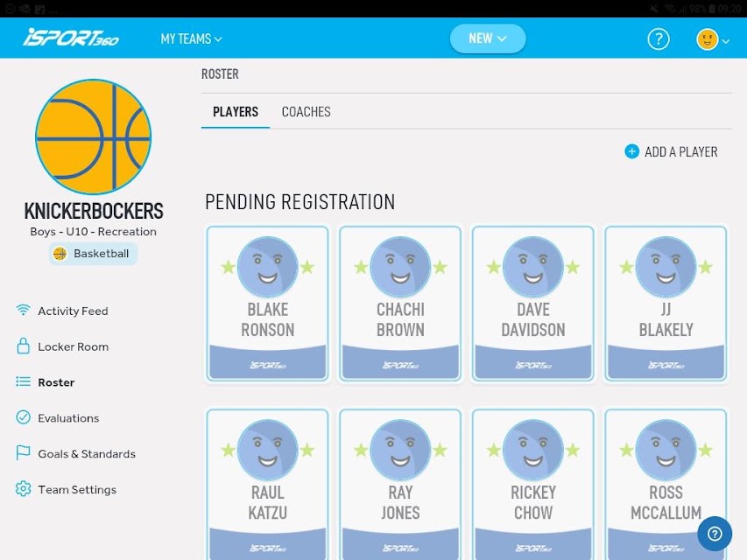Viewport: 747px width, 560px height.
Task: Open Blake Ronson's player card
Action: [268, 304]
